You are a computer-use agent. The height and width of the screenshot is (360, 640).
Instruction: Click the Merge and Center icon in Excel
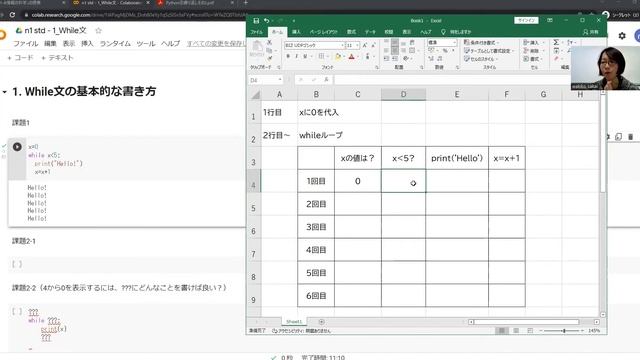point(412,51)
